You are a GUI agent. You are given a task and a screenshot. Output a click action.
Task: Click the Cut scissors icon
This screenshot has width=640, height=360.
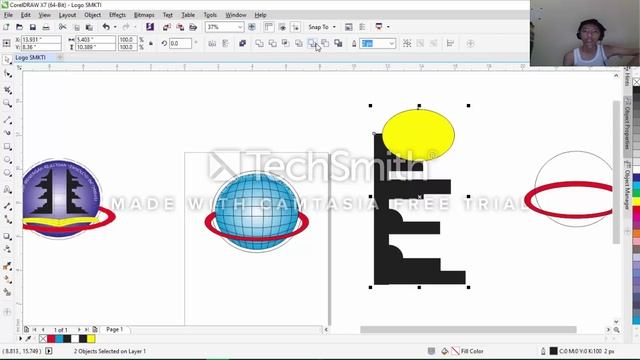62,27
